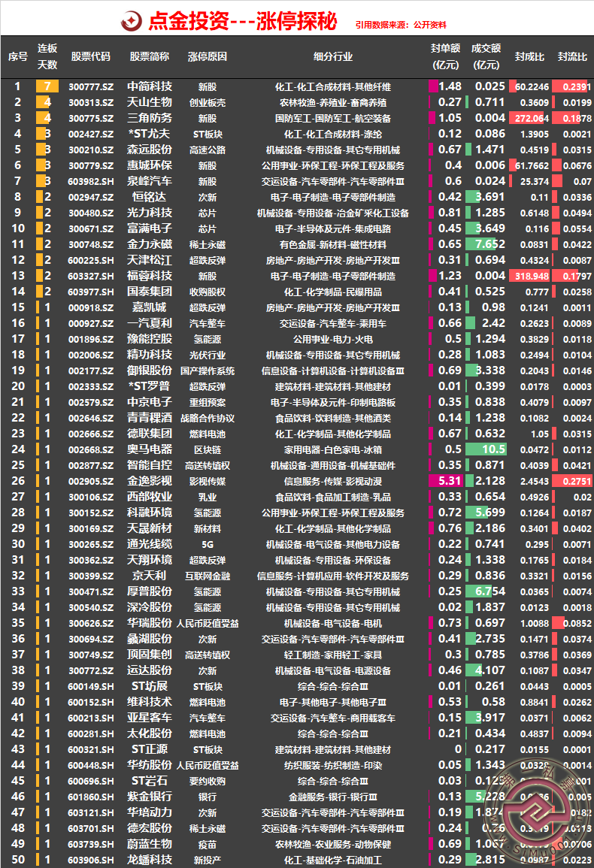Screen dimensions: 594x868
Task: Select stock code 001896.SZ
Action: pos(91,340)
